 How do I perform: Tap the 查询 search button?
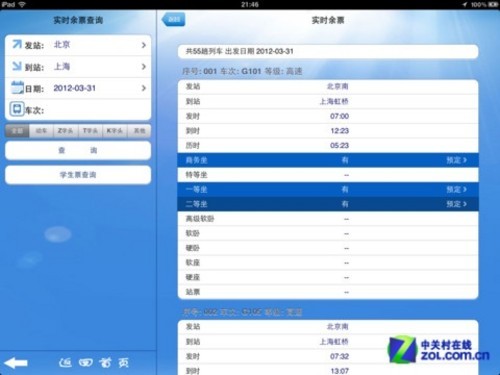tap(78, 150)
